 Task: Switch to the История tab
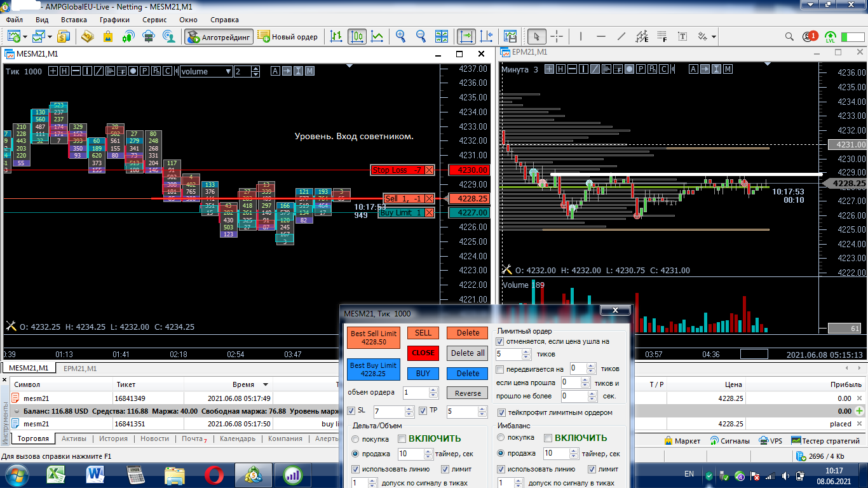[113, 438]
